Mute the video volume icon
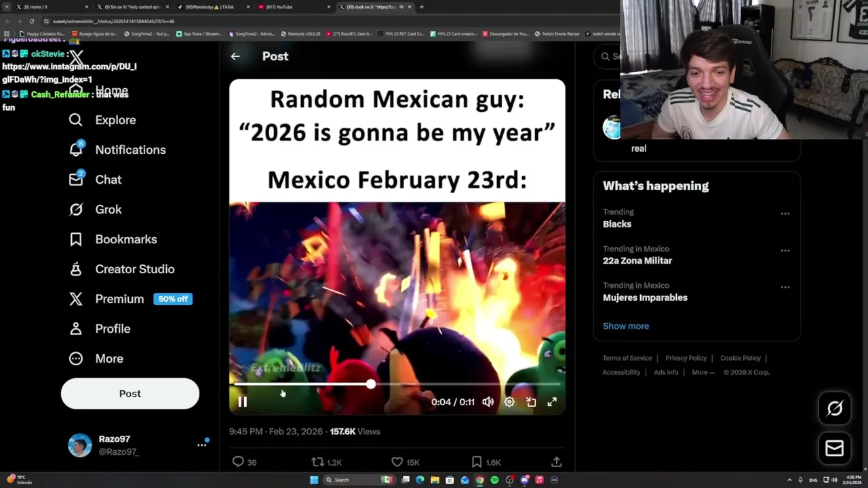Screen dimensions: 868x488 488,402
